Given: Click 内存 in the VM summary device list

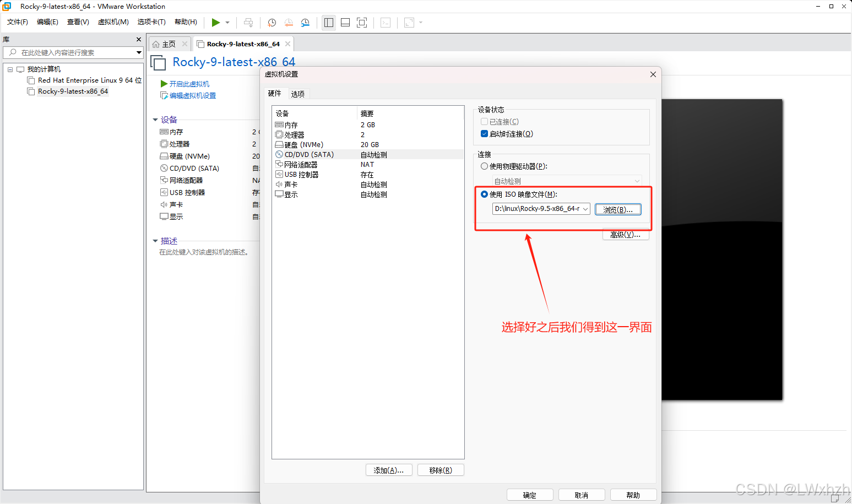Looking at the screenshot, I should point(171,132).
